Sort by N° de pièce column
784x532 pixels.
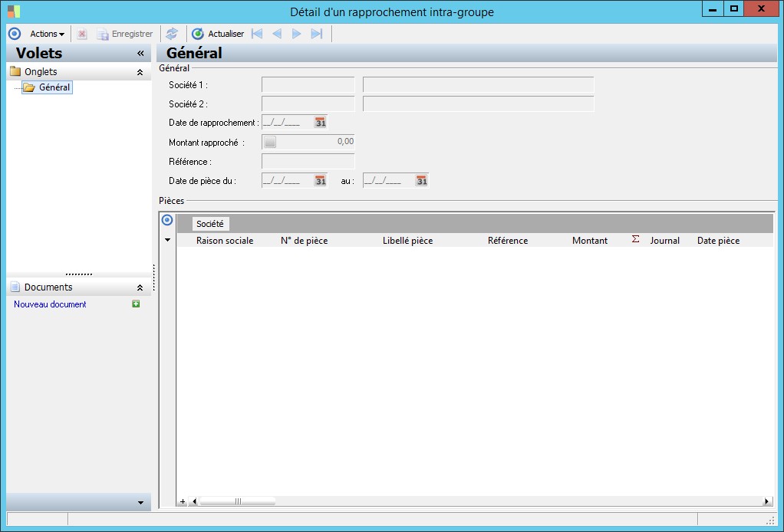304,241
